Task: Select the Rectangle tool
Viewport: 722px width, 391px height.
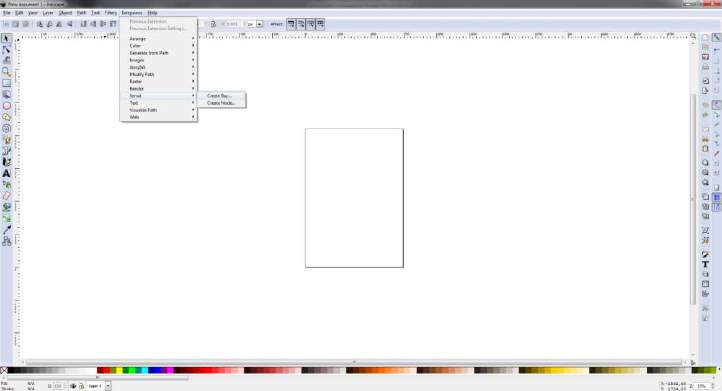Action: pyautogui.click(x=6, y=83)
